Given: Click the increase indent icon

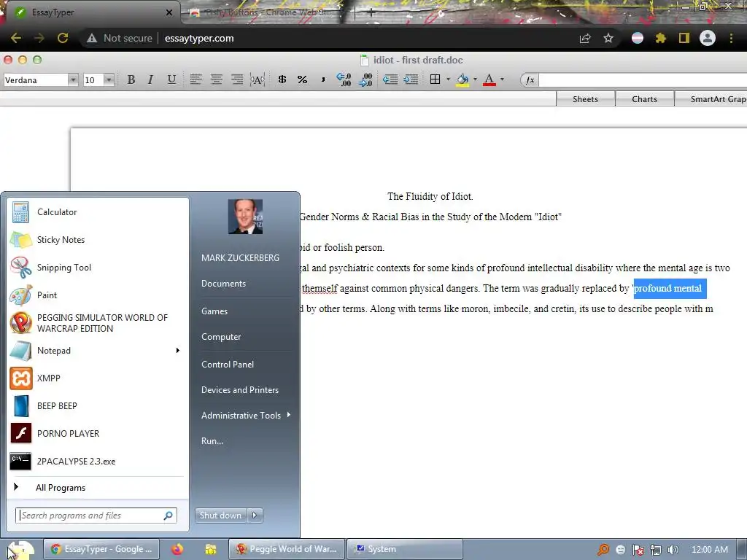Looking at the screenshot, I should [x=411, y=79].
